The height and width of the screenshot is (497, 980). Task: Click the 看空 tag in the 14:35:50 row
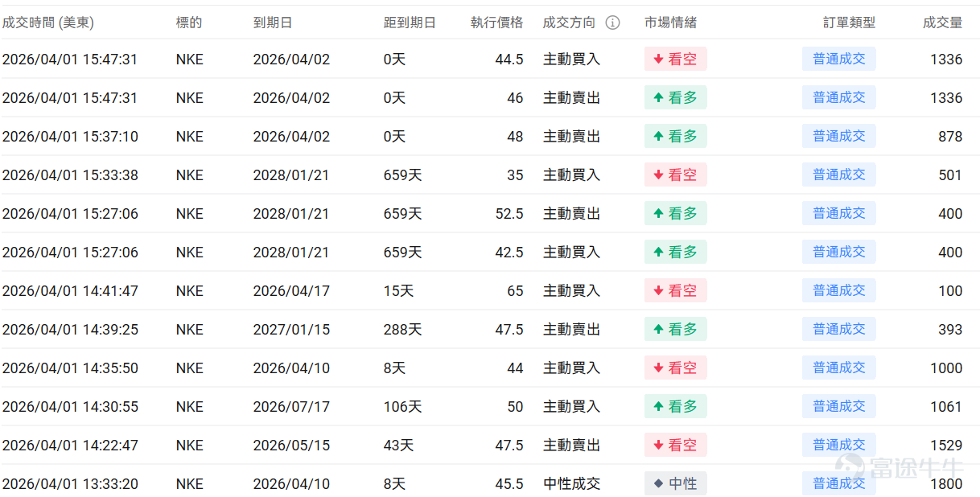point(676,368)
